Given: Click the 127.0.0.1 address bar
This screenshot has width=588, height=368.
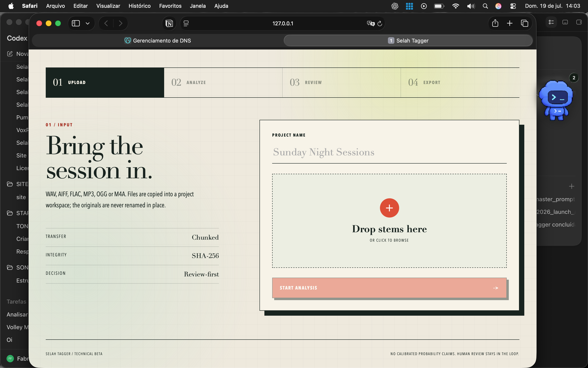Looking at the screenshot, I should tap(283, 23).
